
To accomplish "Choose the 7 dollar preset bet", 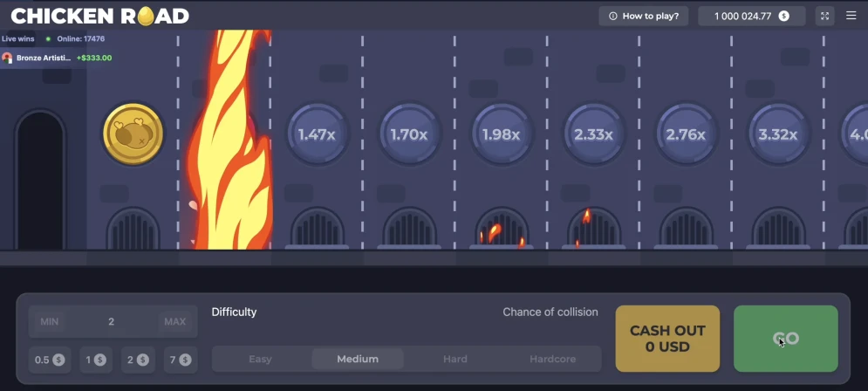I will tap(180, 360).
